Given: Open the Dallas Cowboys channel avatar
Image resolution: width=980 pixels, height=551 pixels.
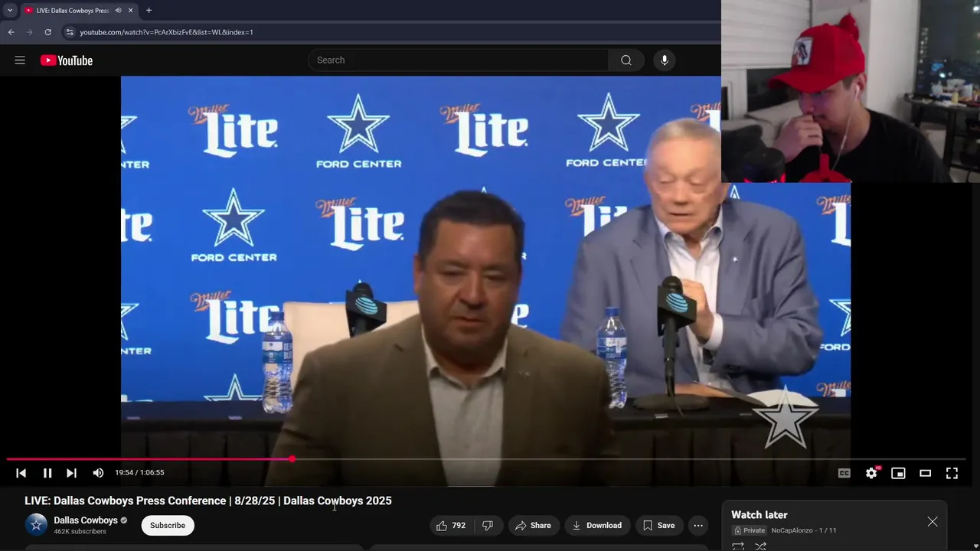Looking at the screenshot, I should tap(36, 524).
